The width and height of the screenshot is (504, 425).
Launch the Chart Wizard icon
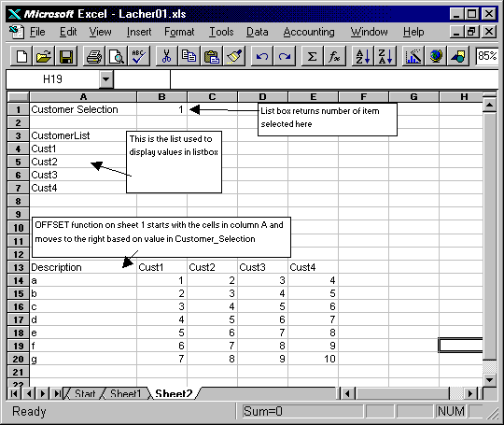tap(413, 56)
